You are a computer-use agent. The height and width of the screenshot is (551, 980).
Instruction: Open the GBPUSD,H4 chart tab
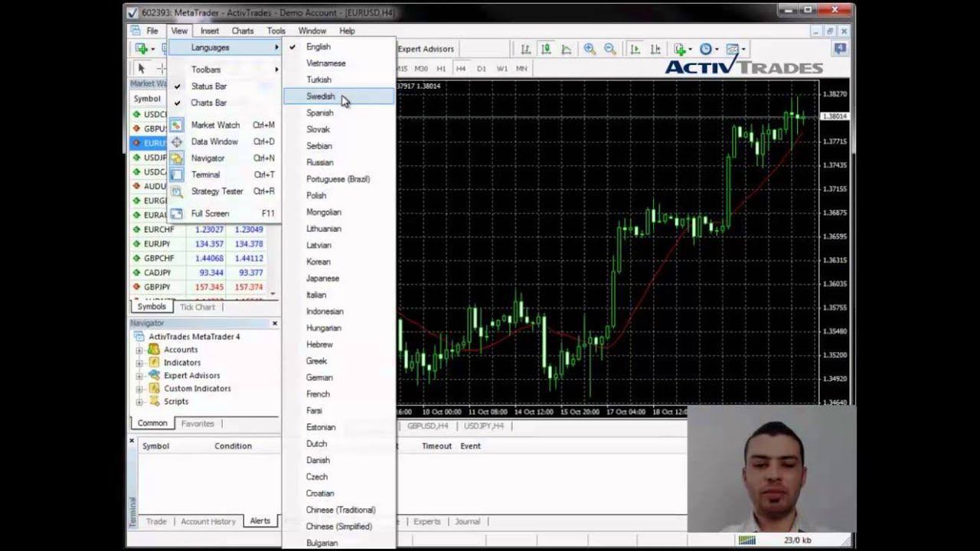tap(428, 425)
